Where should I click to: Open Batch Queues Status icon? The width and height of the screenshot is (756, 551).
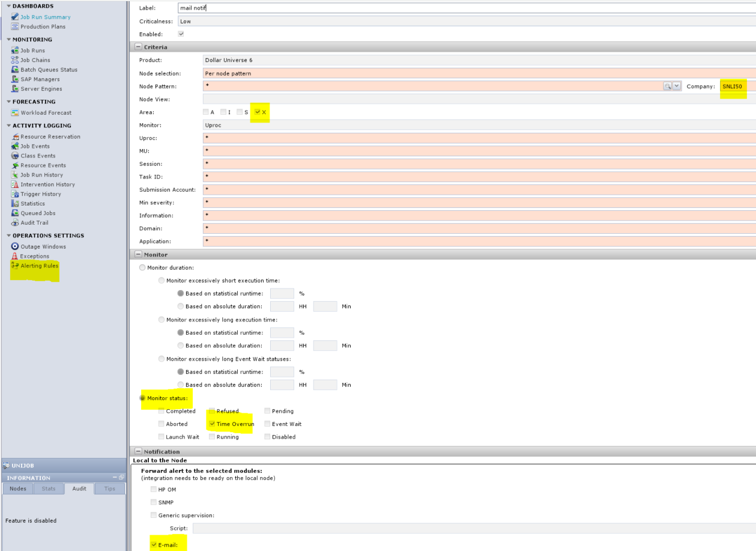15,70
